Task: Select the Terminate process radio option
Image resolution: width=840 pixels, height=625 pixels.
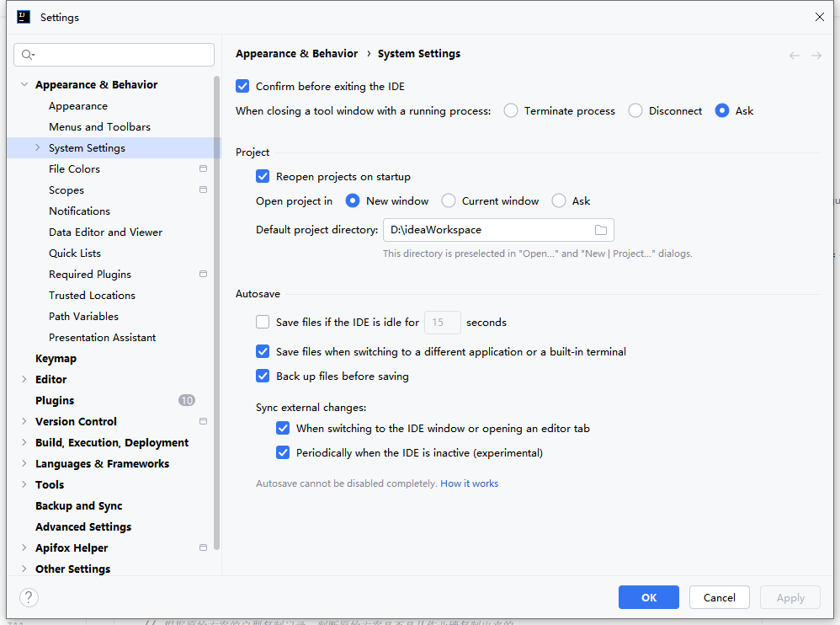Action: pyautogui.click(x=511, y=110)
